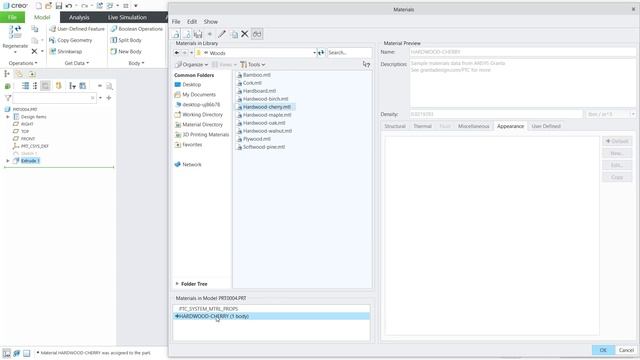Viewport: 640px width, 360px height.
Task: Open 3D Printing Materials folder
Action: 202,135
